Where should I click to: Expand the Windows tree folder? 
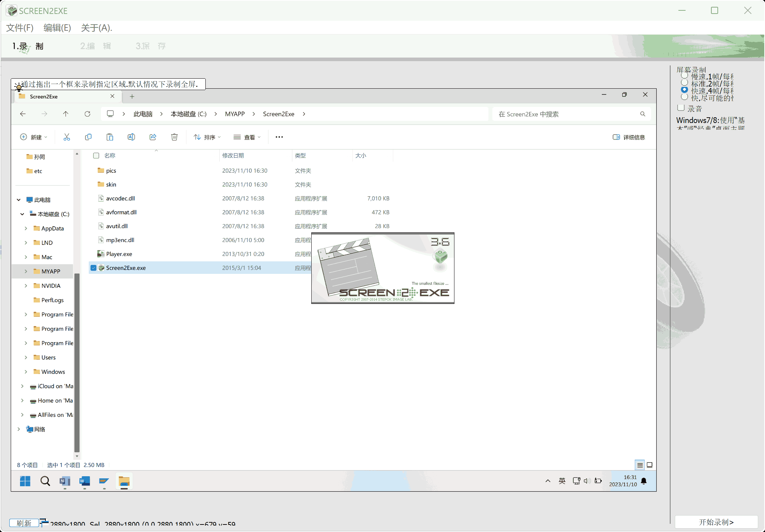[x=26, y=372]
